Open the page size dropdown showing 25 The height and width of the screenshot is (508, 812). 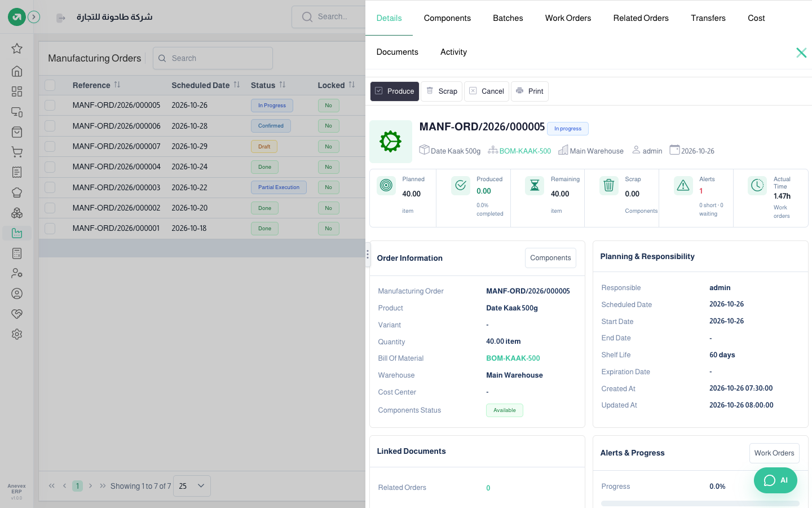coord(192,486)
